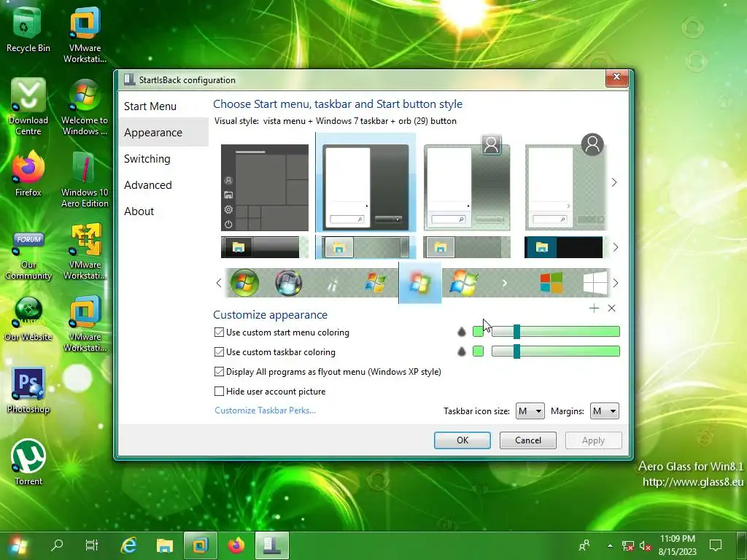Open the notification center icon
This screenshot has width=747, height=560.
click(x=716, y=545)
